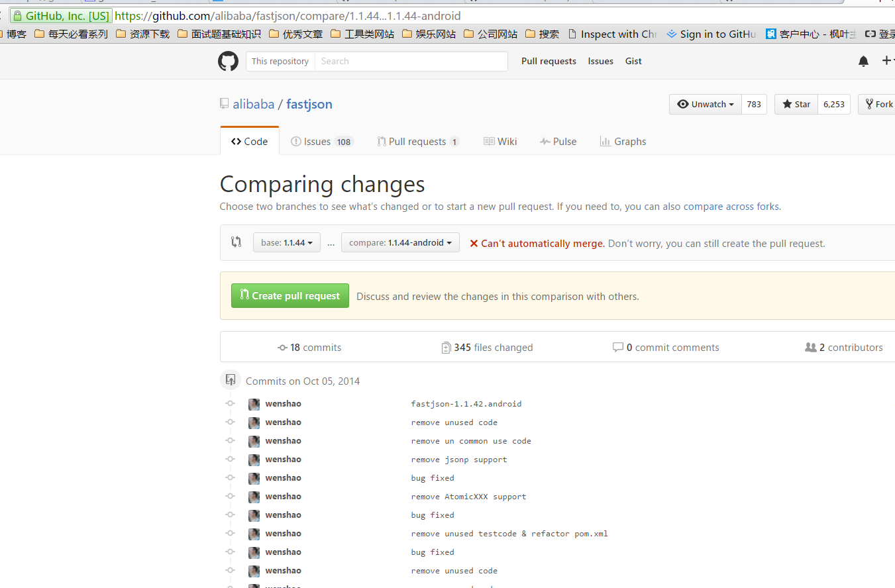Show the 345 files changed section

pyautogui.click(x=487, y=348)
